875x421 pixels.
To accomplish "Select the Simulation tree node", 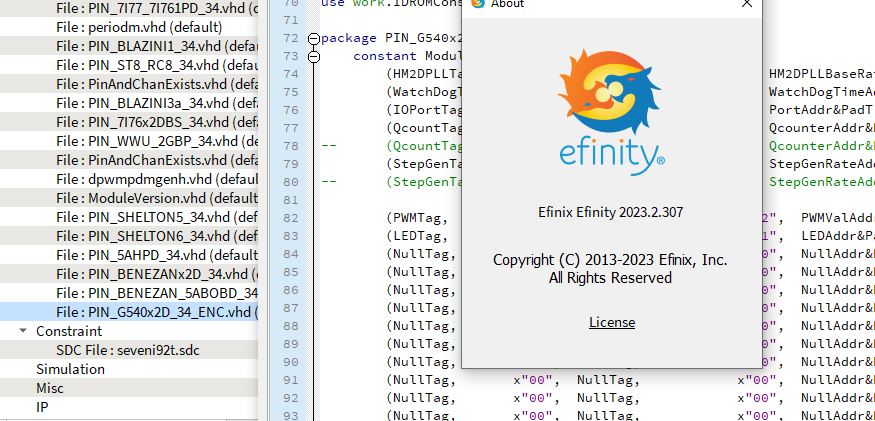I will point(70,369).
